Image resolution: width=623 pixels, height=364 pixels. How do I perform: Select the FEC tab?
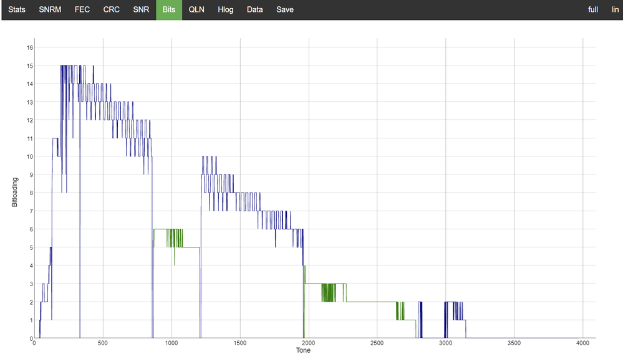pyautogui.click(x=82, y=10)
